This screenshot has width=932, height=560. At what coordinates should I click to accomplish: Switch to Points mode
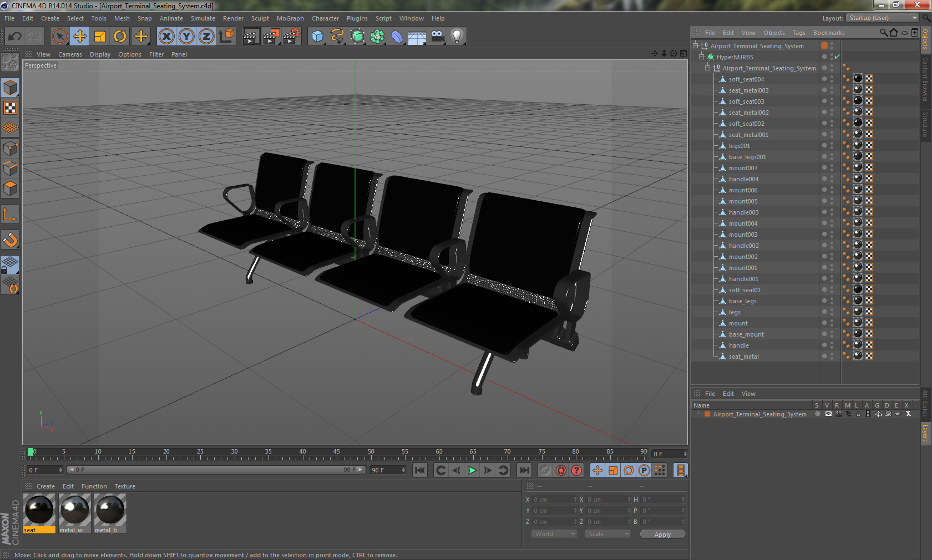[10, 148]
